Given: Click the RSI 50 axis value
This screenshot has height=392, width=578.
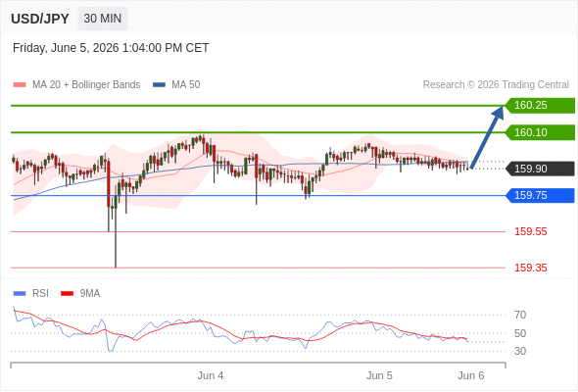Looking at the screenshot, I should (x=520, y=333).
